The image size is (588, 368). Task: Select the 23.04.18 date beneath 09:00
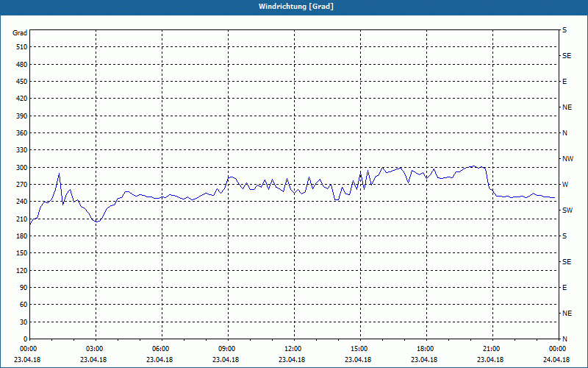(226, 360)
